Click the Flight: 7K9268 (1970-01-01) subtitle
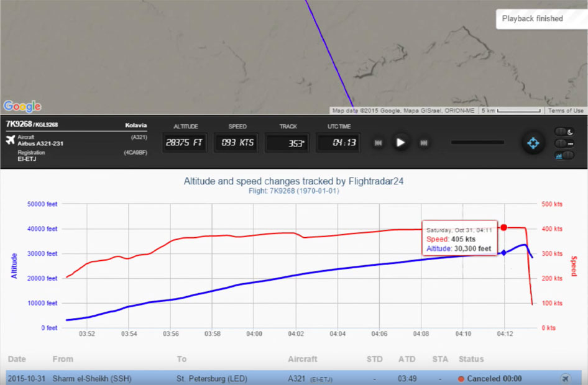The width and height of the screenshot is (588, 385). [293, 191]
